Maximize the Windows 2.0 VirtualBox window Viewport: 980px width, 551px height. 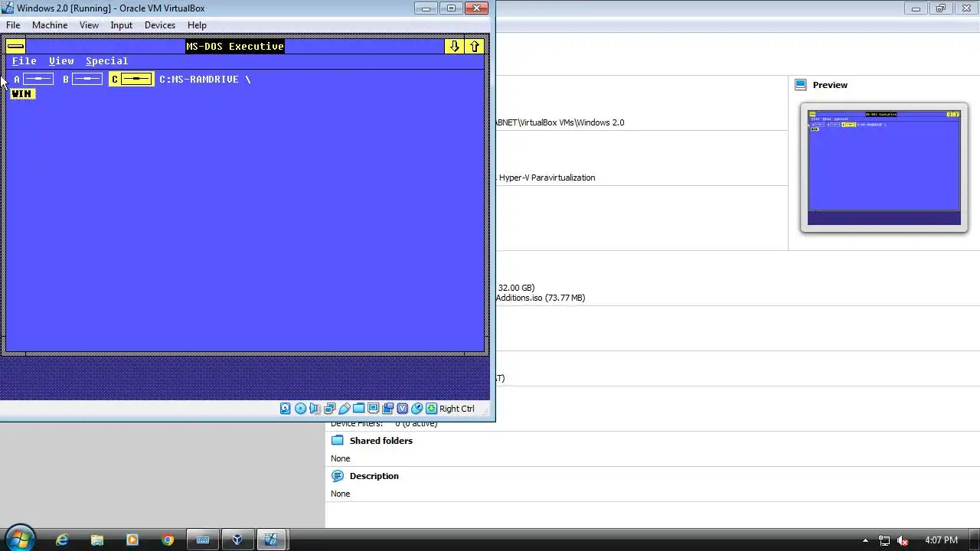pyautogui.click(x=451, y=8)
